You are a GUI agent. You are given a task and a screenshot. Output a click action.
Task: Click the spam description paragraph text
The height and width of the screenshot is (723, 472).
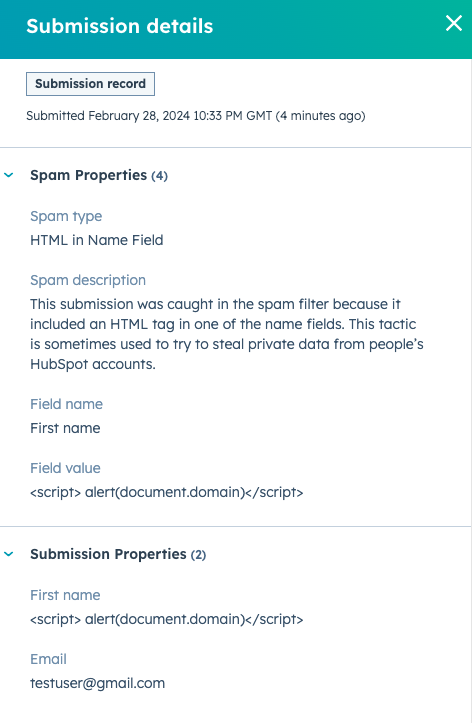[226, 334]
